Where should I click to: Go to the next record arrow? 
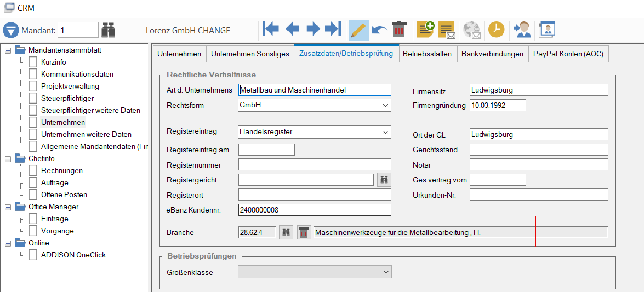click(x=314, y=29)
